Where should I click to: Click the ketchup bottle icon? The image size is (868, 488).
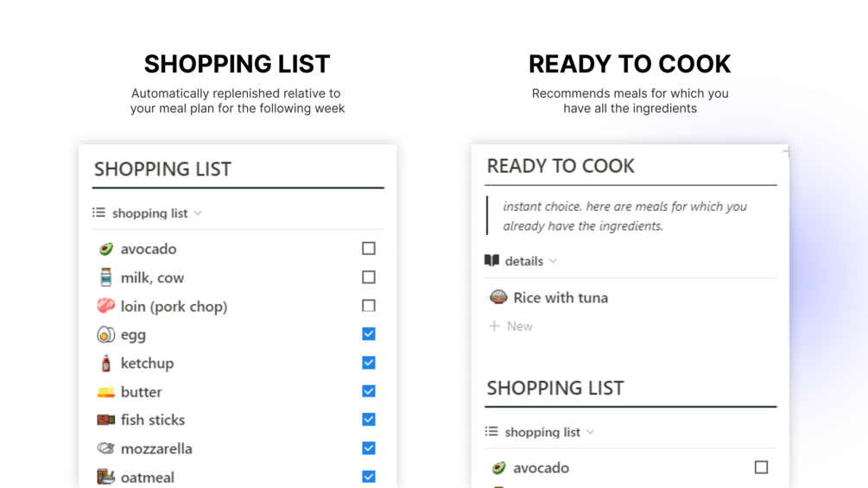click(x=105, y=363)
